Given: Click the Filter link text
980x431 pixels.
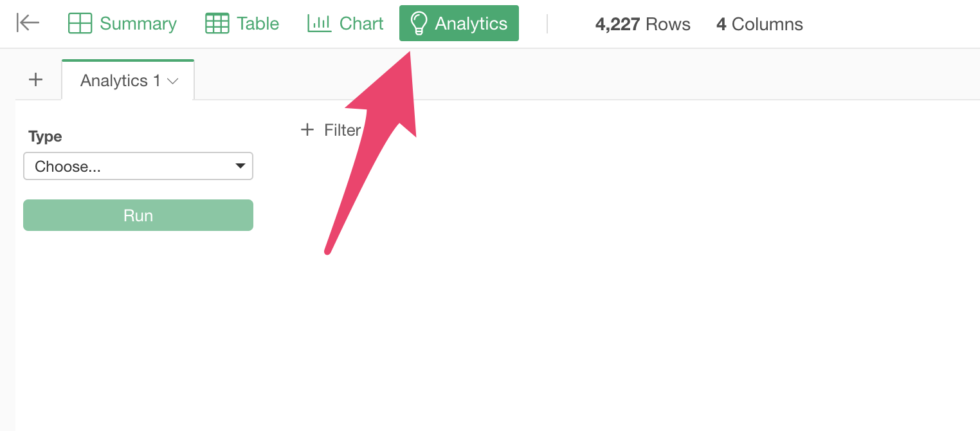Looking at the screenshot, I should (x=342, y=130).
